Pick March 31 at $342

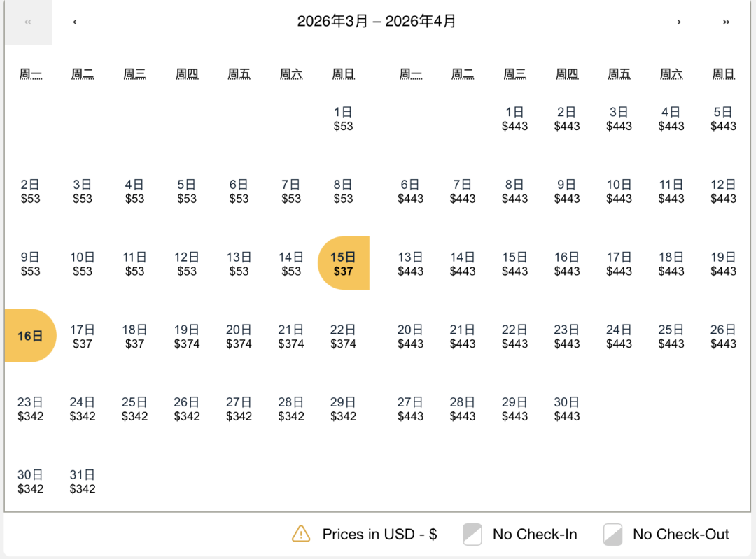pyautogui.click(x=82, y=481)
